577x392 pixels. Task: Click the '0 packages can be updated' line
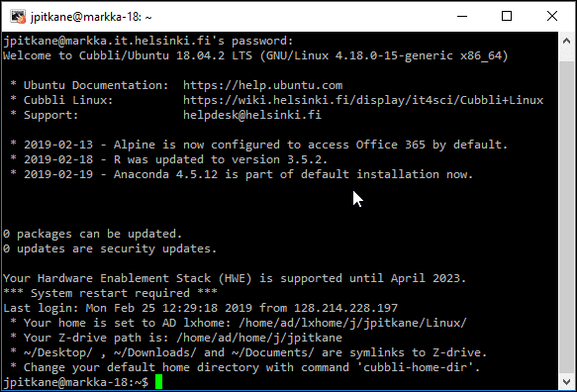(93, 234)
